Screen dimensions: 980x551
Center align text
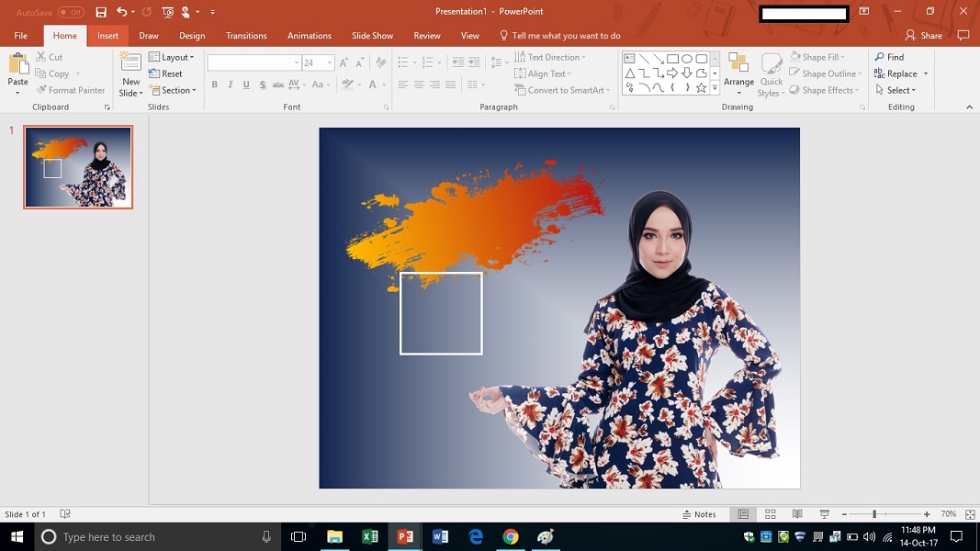pos(419,84)
